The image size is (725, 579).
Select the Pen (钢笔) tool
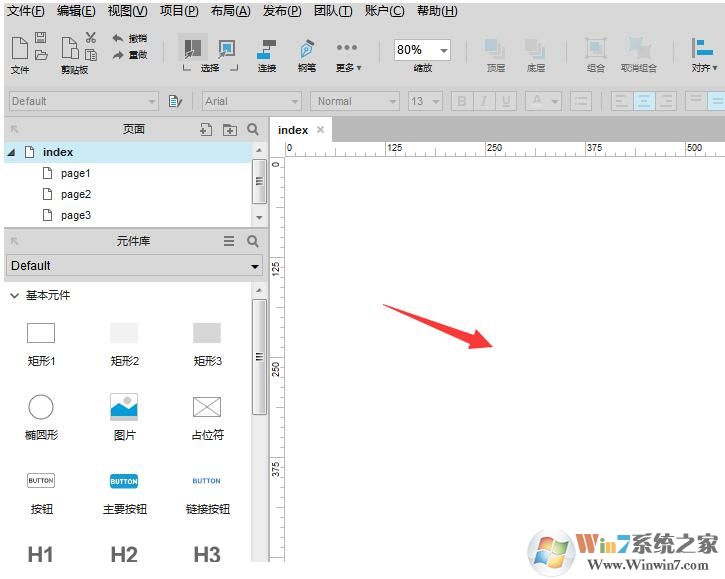click(x=306, y=49)
